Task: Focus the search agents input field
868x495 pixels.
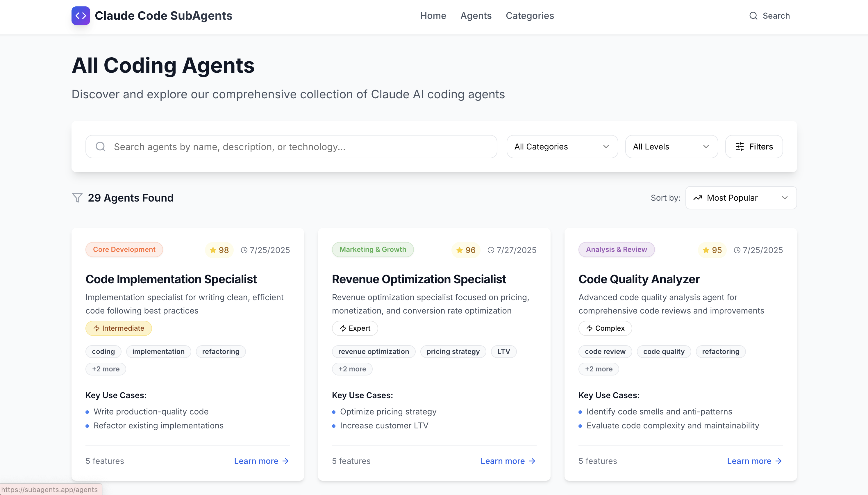Action: point(291,147)
